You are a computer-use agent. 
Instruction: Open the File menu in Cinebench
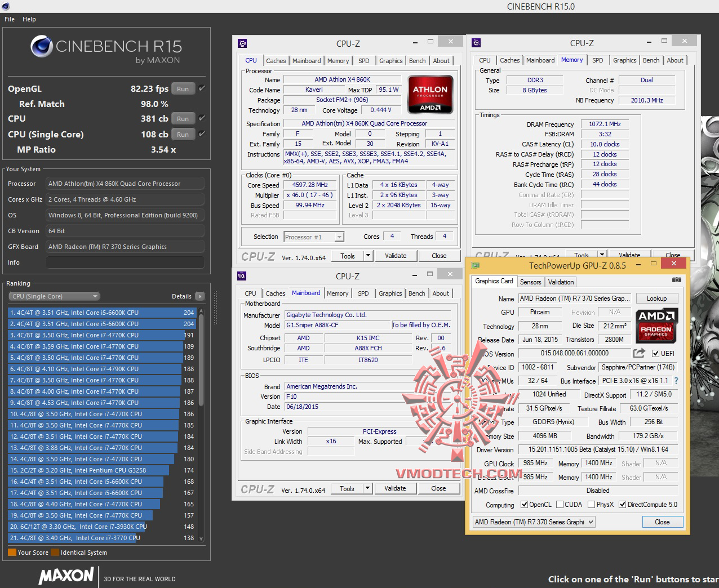10,19
